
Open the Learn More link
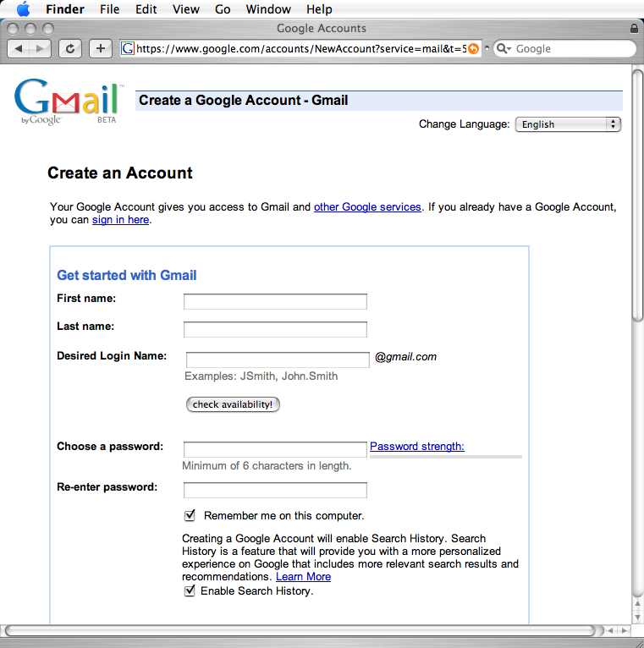point(304,576)
